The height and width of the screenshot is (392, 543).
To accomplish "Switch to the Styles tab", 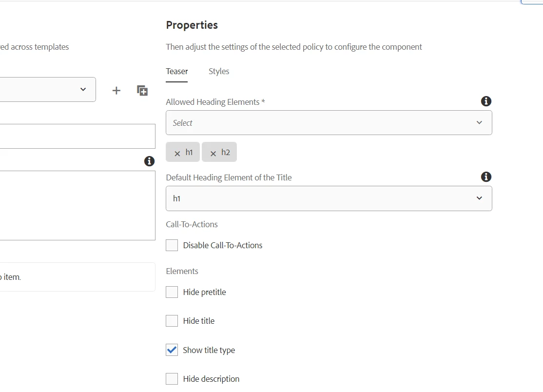I will tap(219, 71).
